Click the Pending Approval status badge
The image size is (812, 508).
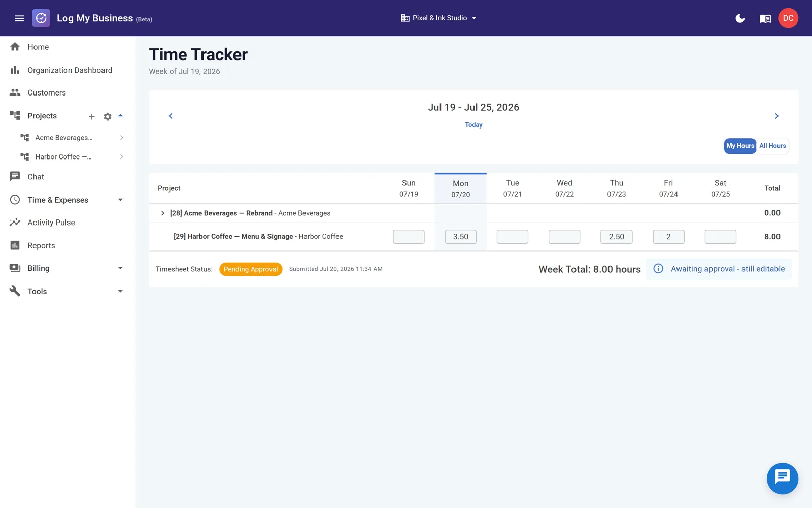coord(251,269)
